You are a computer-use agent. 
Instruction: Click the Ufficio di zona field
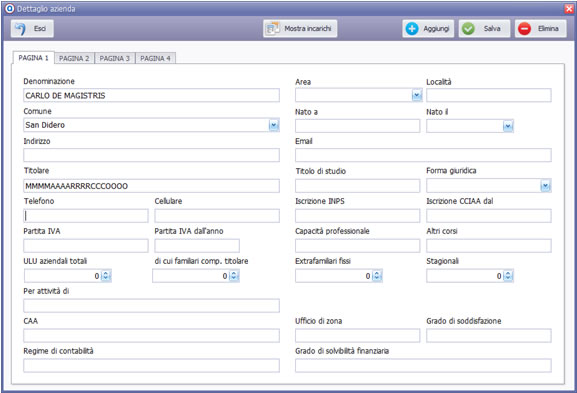pos(357,336)
